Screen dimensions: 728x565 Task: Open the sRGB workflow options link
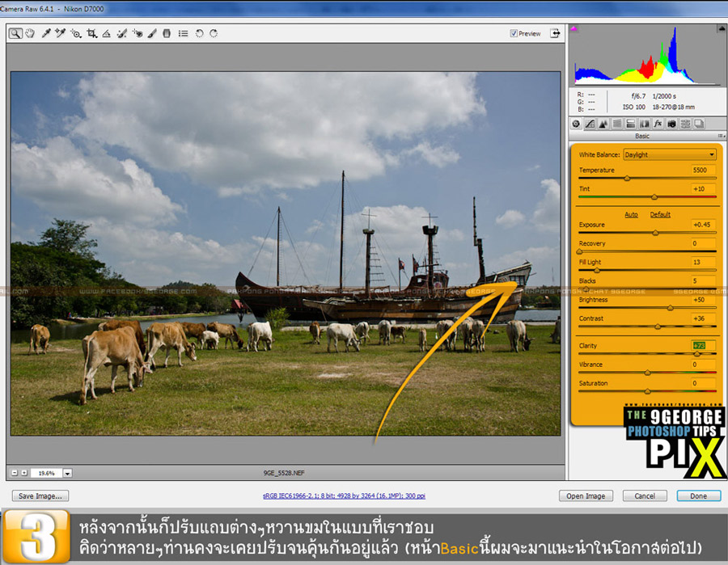coord(344,495)
